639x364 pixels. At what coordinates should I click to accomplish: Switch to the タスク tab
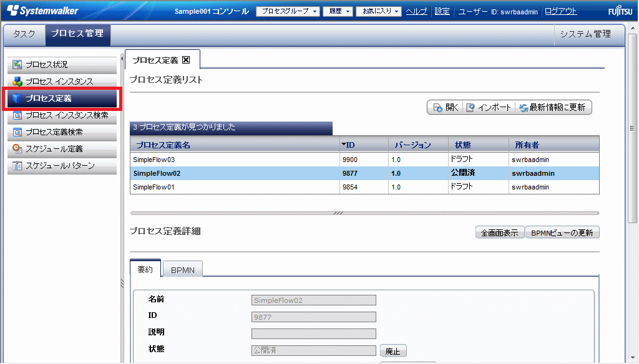tap(24, 34)
